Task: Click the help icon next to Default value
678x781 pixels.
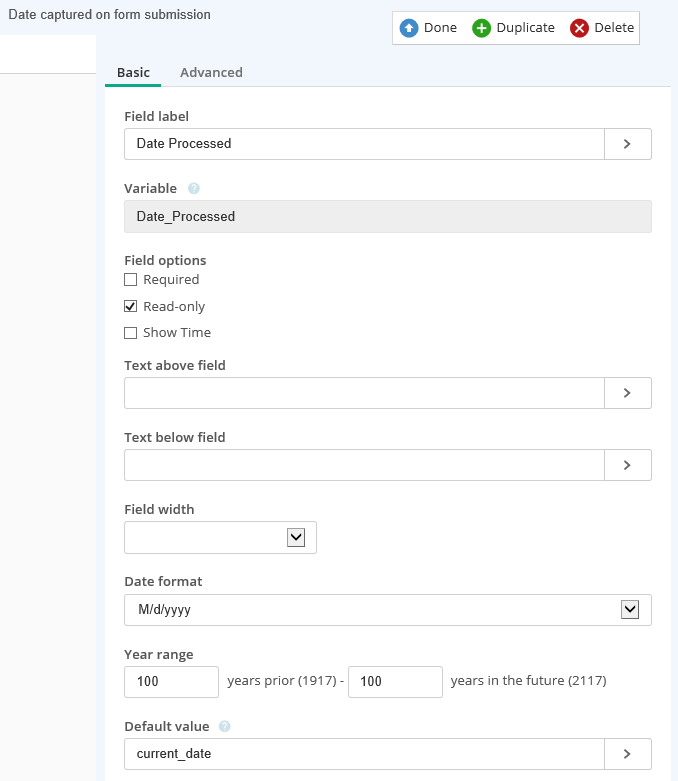Action: (224, 727)
